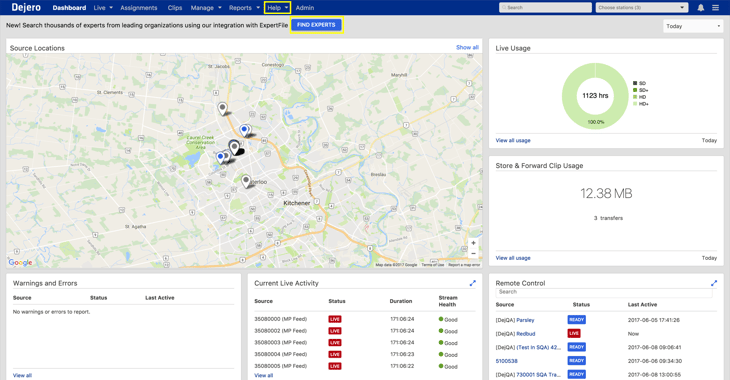Click the 12.38 MB clip usage value
Image resolution: width=730 pixels, height=380 pixels.
[606, 194]
